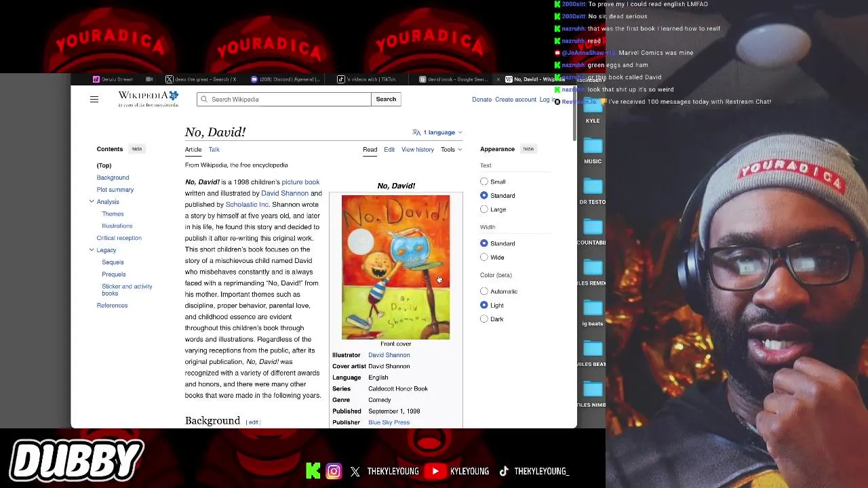Image resolution: width=868 pixels, height=488 pixels.
Task: Select Large text size
Action: point(484,209)
